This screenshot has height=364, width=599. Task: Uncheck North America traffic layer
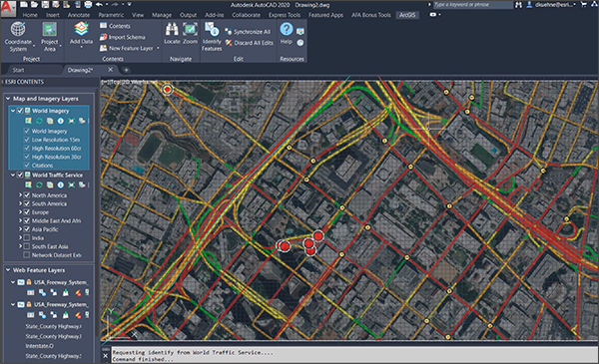(x=27, y=195)
